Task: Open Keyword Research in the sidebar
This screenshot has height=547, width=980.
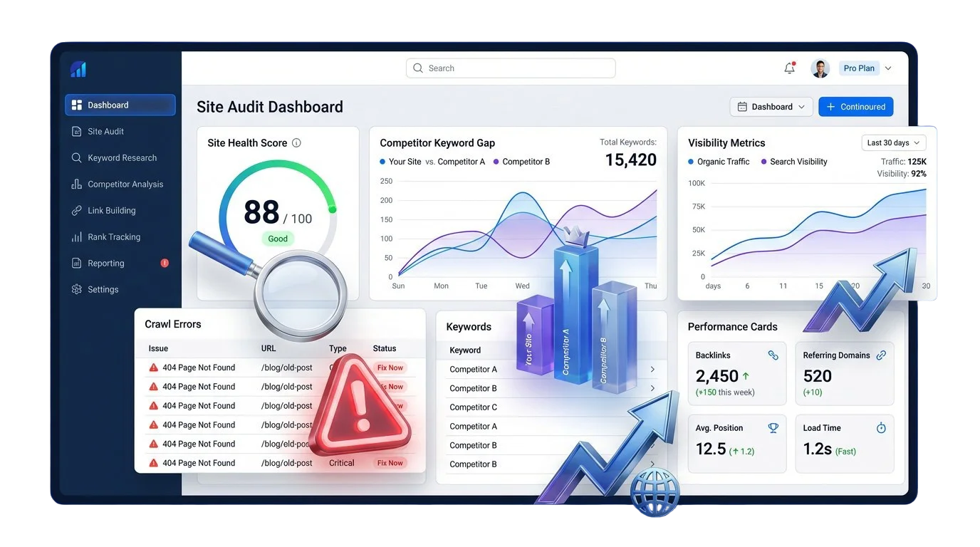Action: tap(122, 158)
